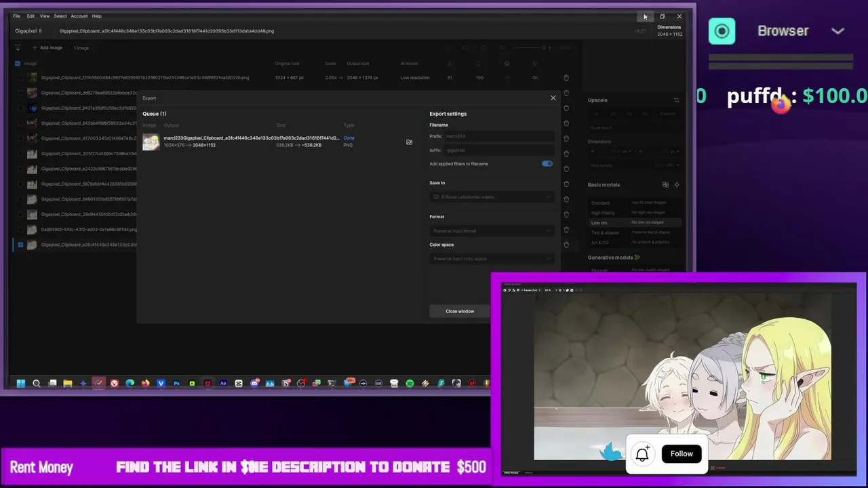Check the box for Gigapixel_Clipboard_f35b5500 row
The width and height of the screenshot is (868, 488).
(20, 78)
